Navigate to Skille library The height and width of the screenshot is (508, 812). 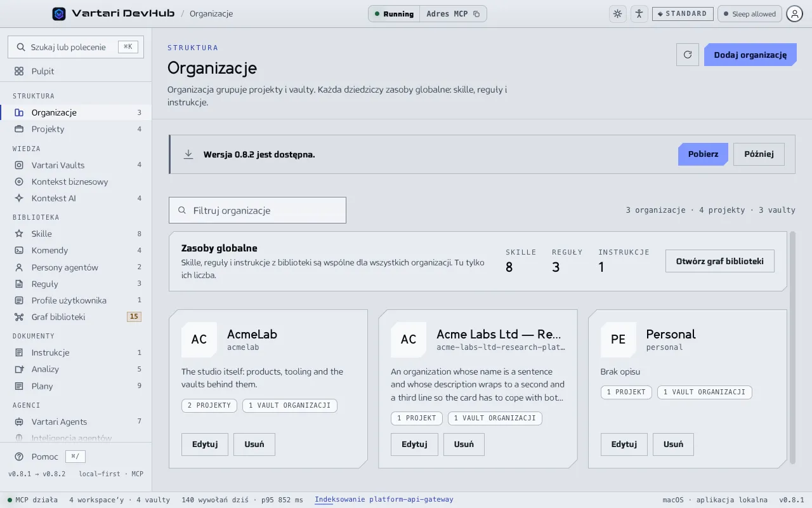[x=76, y=234]
